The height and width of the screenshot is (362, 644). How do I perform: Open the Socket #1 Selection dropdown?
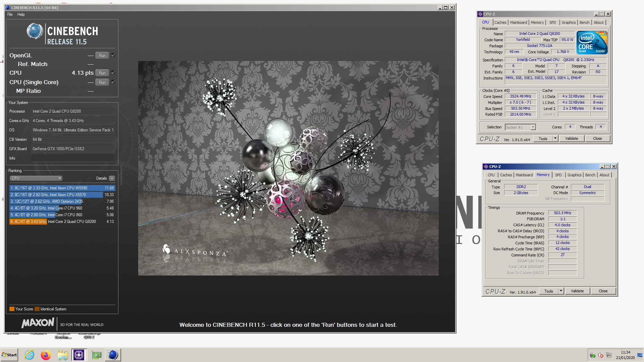point(520,127)
